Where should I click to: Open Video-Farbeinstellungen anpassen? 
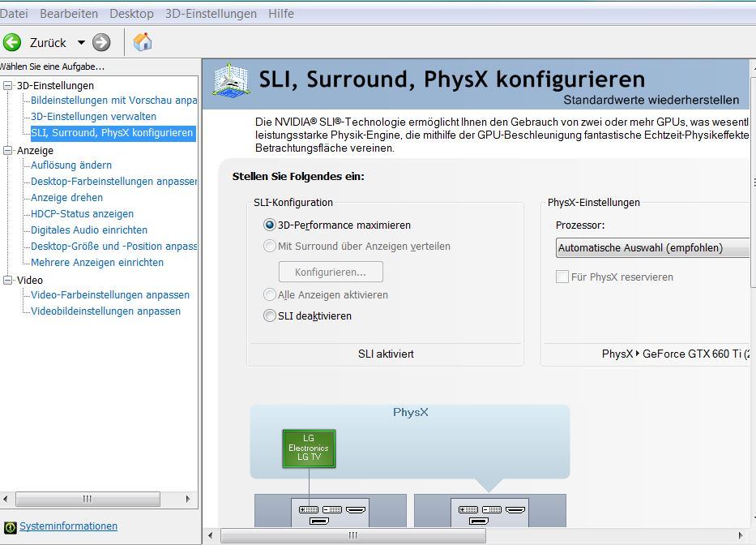pyautogui.click(x=110, y=295)
